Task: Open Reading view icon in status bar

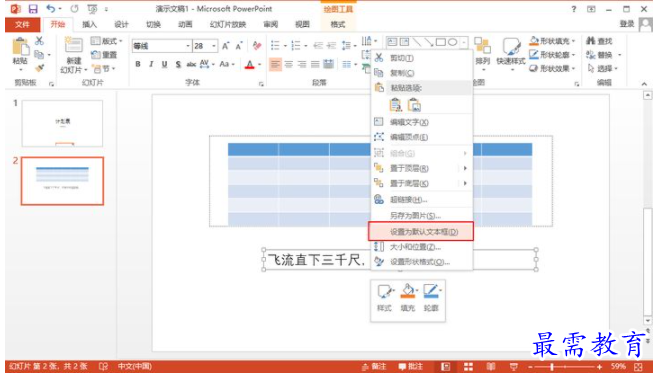Action: [x=491, y=367]
